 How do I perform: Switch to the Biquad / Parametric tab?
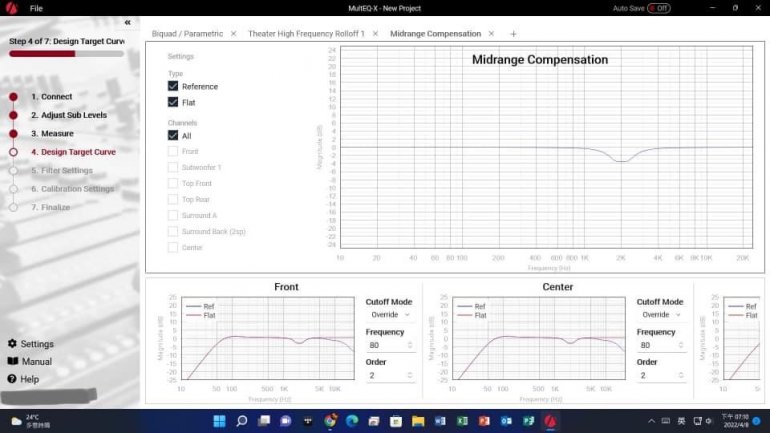(187, 34)
